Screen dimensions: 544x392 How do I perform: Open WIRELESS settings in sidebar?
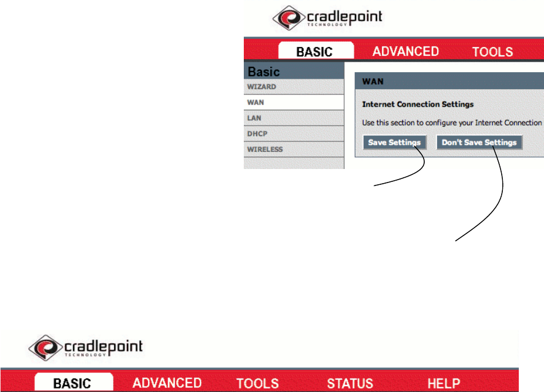[x=294, y=150]
